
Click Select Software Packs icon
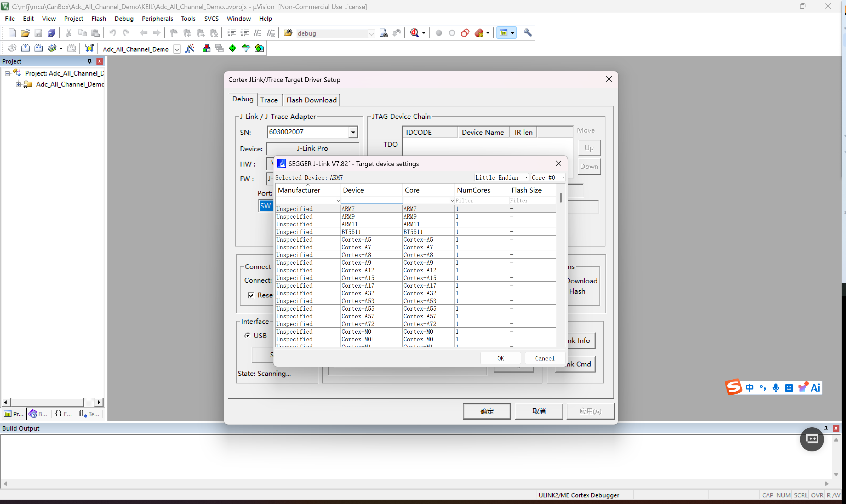[x=246, y=48]
